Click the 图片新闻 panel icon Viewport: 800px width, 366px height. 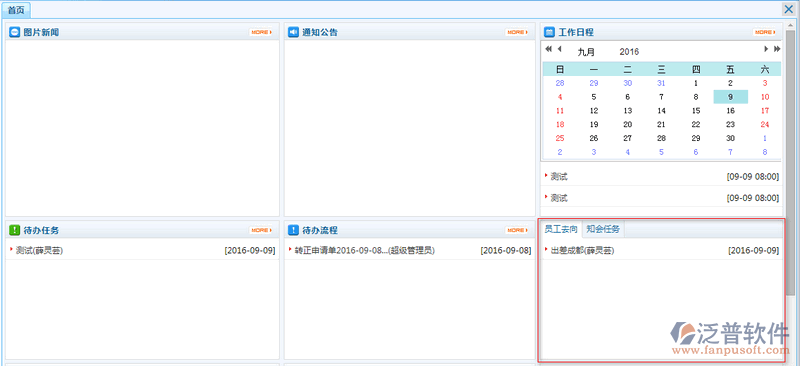[15, 32]
